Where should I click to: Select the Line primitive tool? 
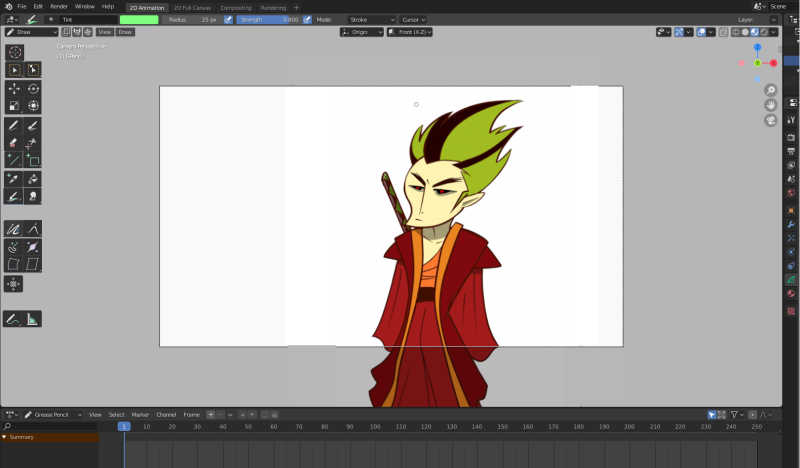[x=14, y=160]
